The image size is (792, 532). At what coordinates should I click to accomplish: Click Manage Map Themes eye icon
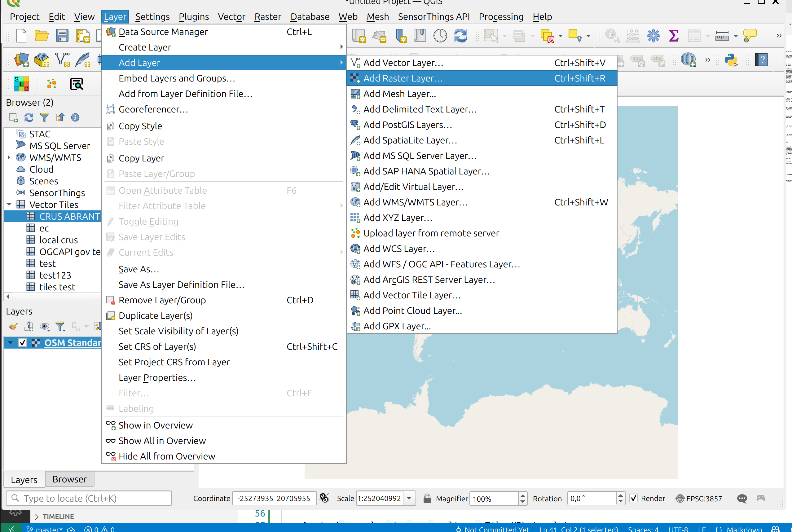click(x=44, y=326)
